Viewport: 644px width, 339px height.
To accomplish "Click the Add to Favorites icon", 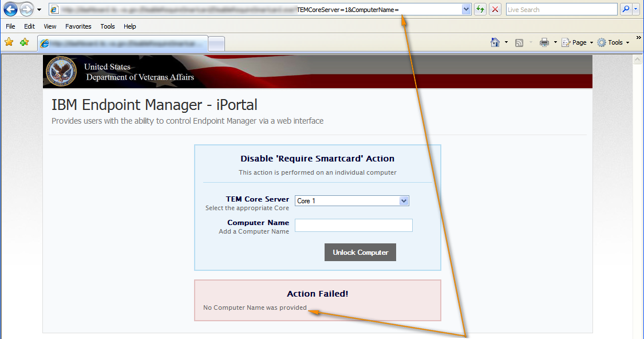I will (24, 42).
